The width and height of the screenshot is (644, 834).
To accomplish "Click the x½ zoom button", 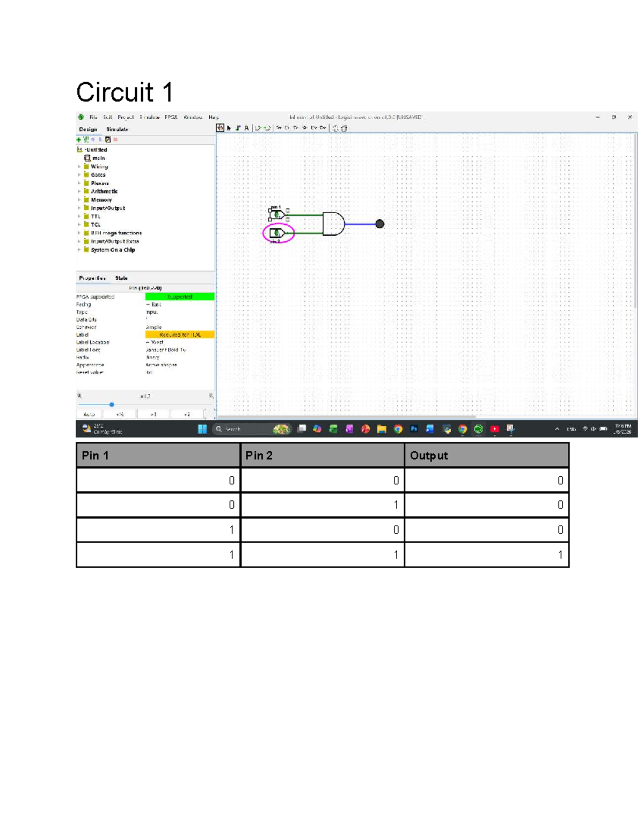I will coord(120,414).
